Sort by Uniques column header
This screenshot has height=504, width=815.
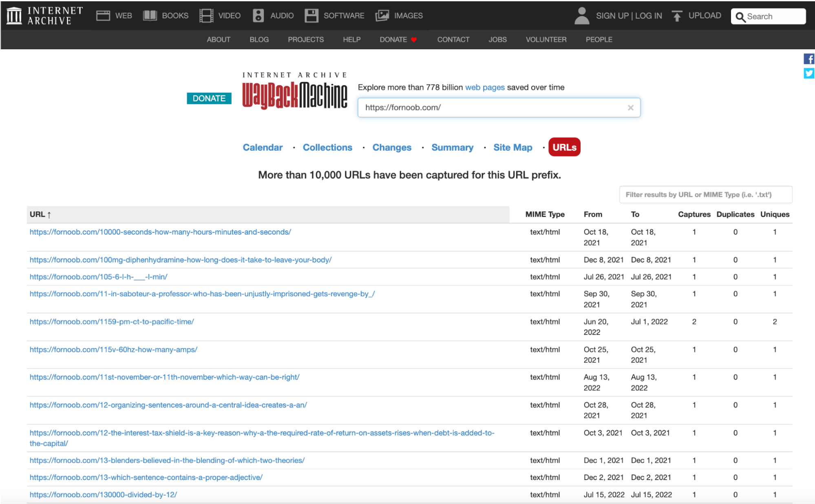click(x=775, y=214)
